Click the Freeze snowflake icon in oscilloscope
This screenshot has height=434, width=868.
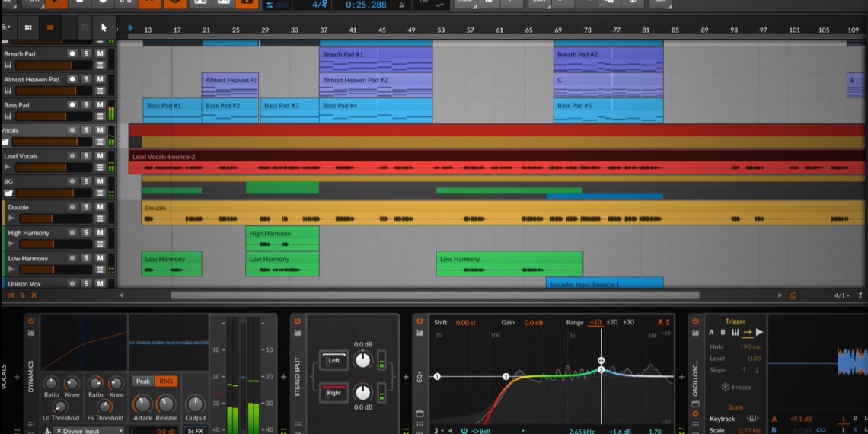click(x=725, y=387)
